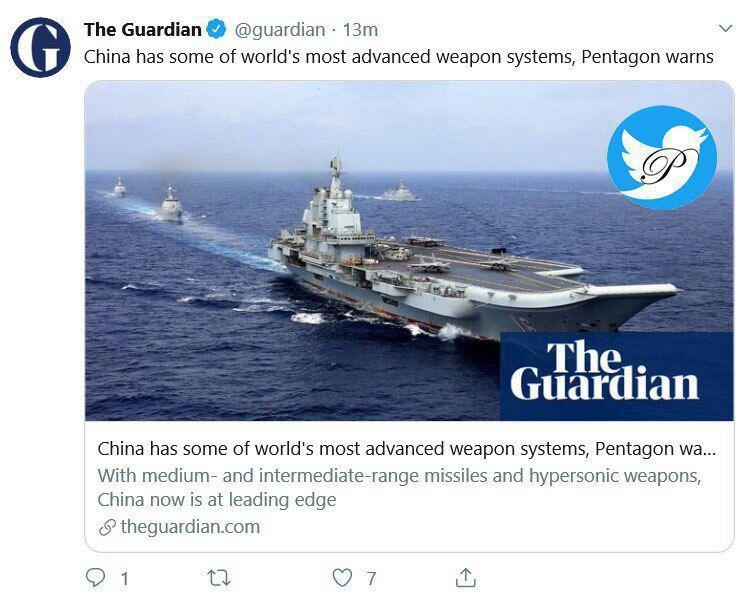The width and height of the screenshot is (742, 605).
Task: Click the card headline about China weapons
Action: click(406, 448)
